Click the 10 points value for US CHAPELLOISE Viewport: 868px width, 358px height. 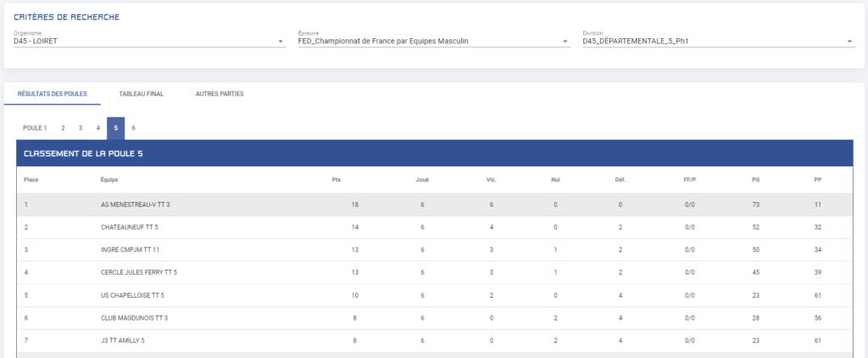tap(355, 295)
